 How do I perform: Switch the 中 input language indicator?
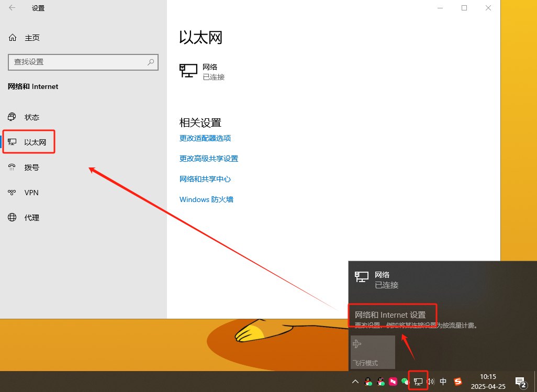[443, 382]
